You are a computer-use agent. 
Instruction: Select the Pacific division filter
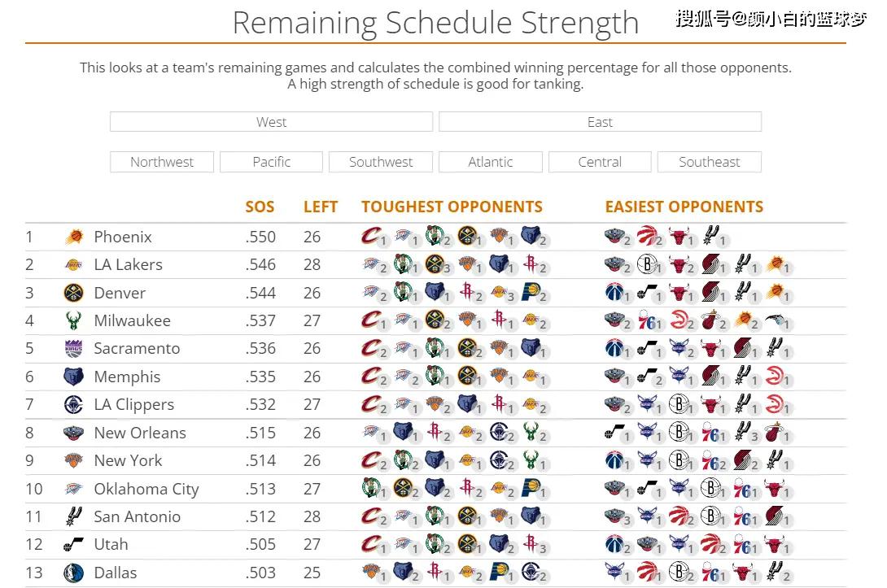pyautogui.click(x=272, y=163)
